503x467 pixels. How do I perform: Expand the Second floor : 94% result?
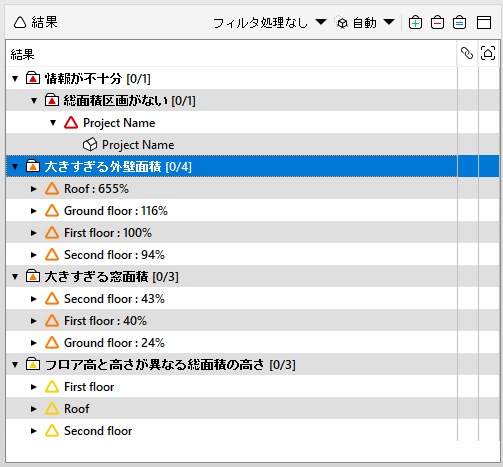pos(33,255)
